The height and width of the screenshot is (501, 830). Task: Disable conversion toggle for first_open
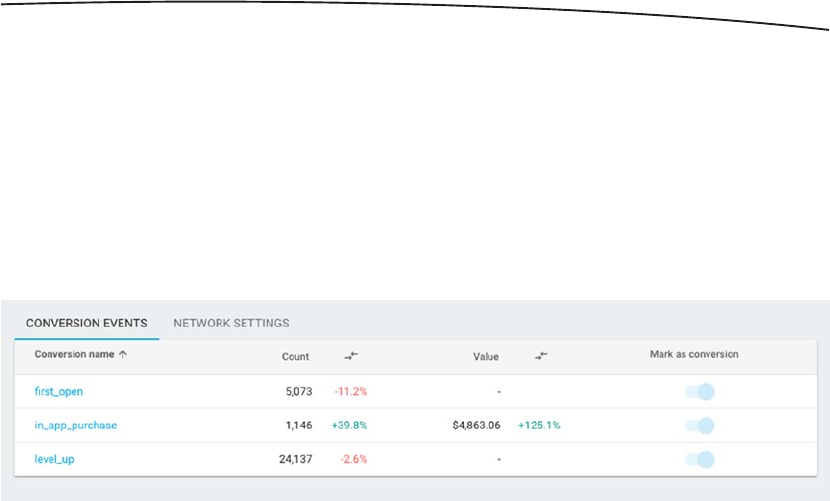pyautogui.click(x=700, y=392)
